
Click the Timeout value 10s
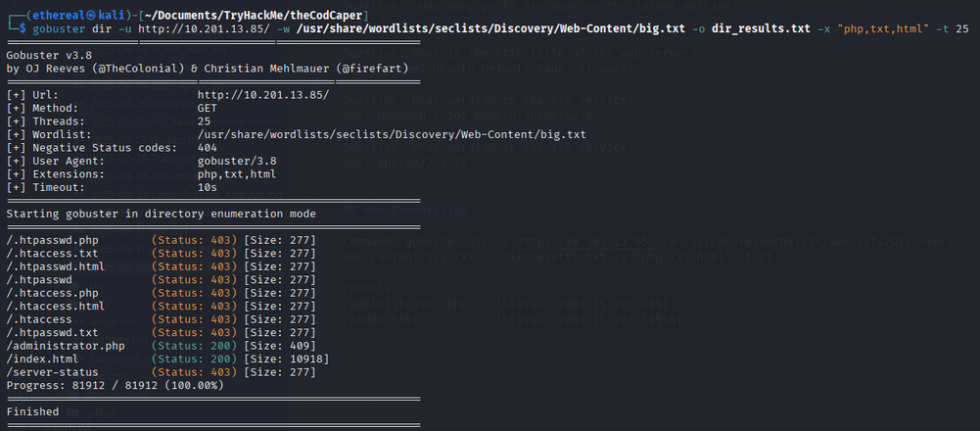[x=208, y=187]
